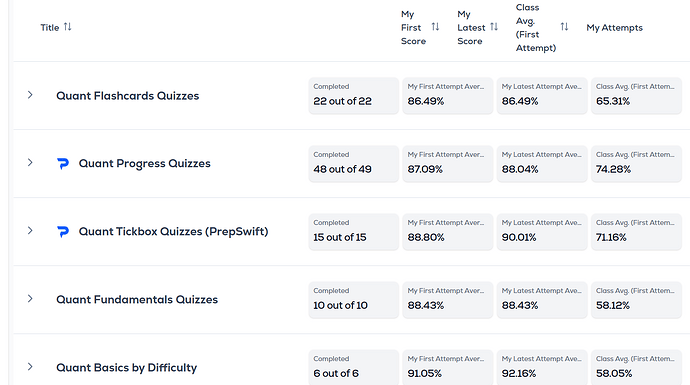Expand the Quant Fundamentals Quizzes row
The width and height of the screenshot is (690, 385).
point(30,299)
